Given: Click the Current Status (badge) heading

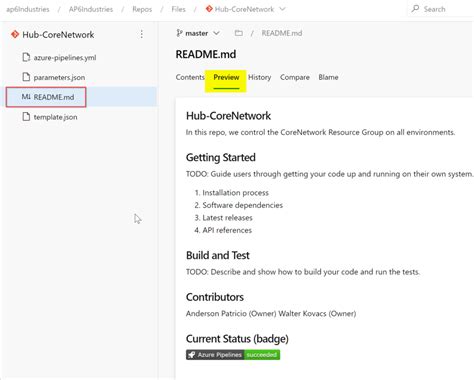Looking at the screenshot, I should pyautogui.click(x=237, y=339).
